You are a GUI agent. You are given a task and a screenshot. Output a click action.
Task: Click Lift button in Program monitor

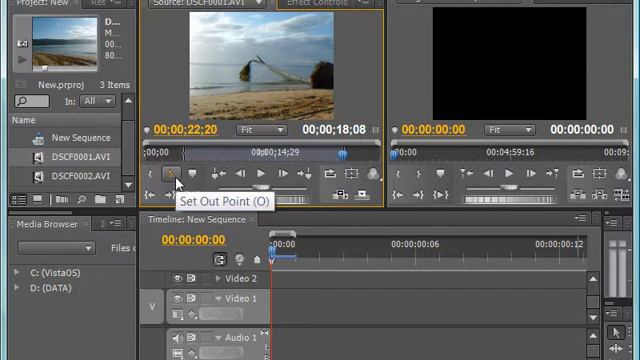coord(578,195)
